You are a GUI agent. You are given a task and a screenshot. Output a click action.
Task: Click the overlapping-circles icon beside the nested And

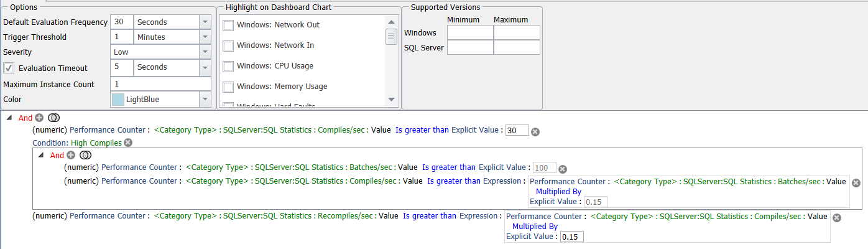[x=85, y=155]
